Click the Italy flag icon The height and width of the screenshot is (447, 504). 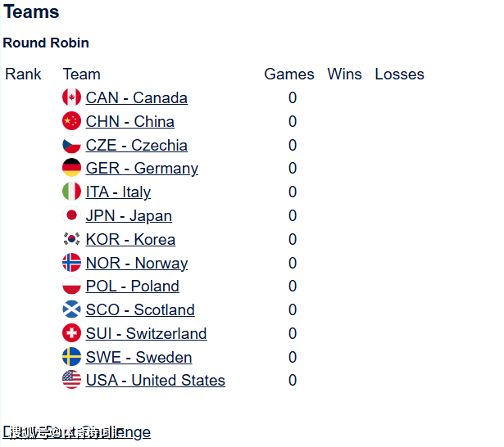tap(71, 192)
